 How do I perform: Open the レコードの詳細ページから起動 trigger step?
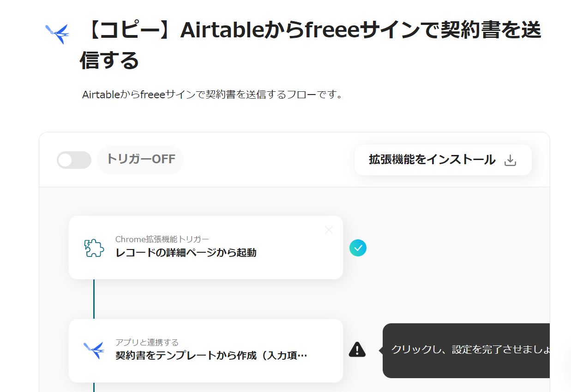coord(186,253)
